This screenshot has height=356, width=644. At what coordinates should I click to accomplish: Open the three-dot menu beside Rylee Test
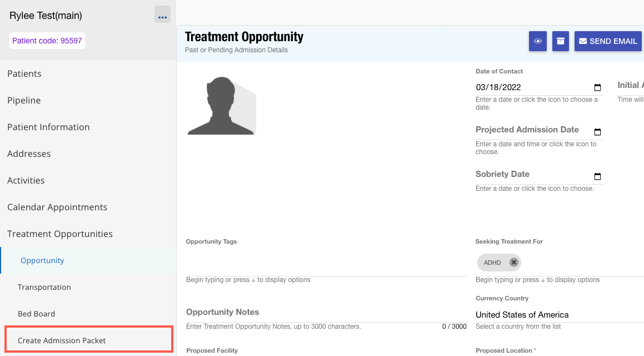(162, 15)
